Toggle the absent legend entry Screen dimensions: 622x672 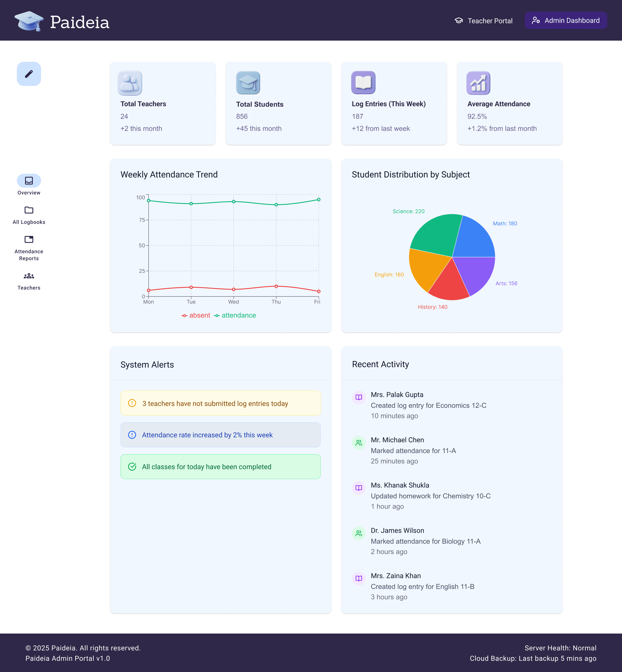click(196, 315)
